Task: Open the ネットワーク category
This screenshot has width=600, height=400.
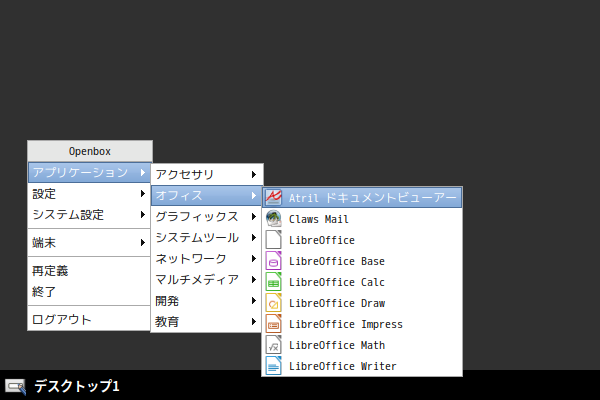Action: pos(207,259)
